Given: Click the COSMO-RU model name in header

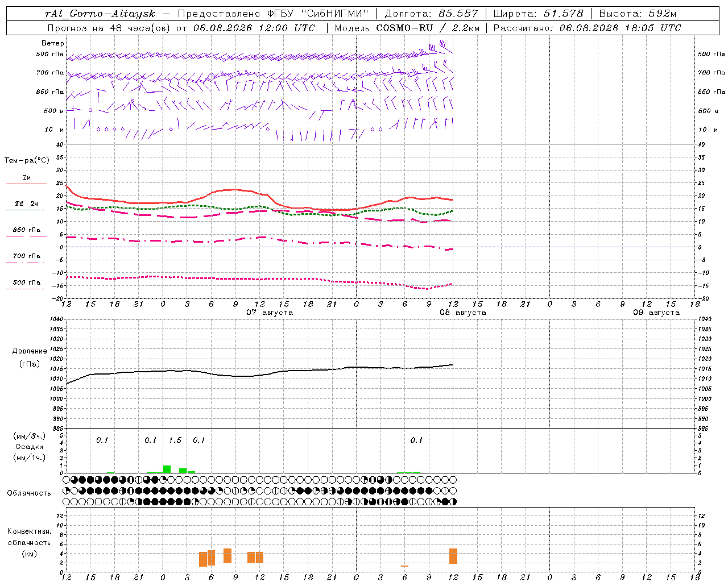Looking at the screenshot, I should 404,28.
